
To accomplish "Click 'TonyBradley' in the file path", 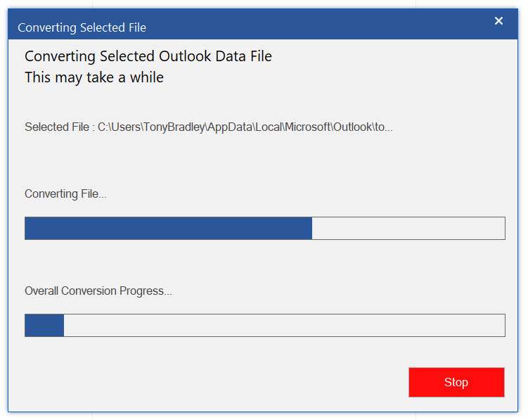I will 174,127.
